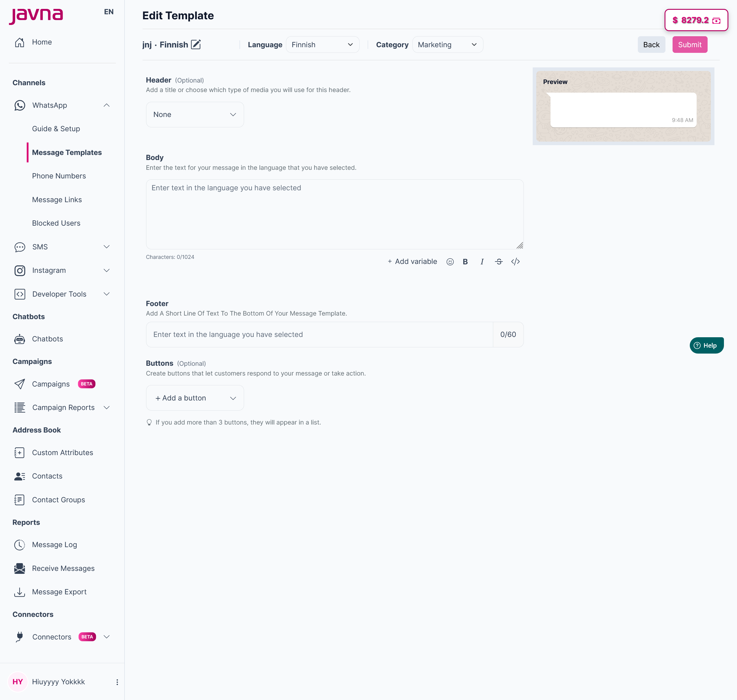Collapse the WhatsApp channel section

tap(106, 105)
